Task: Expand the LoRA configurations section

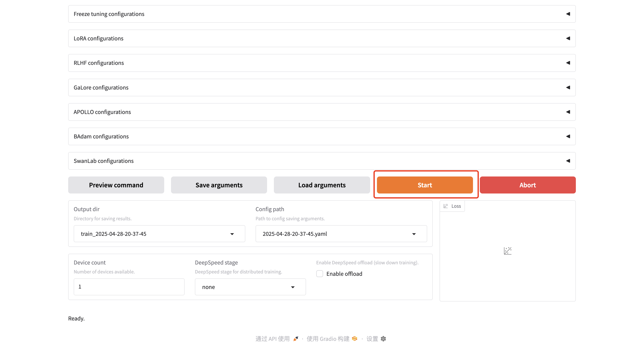Action: [x=568, y=38]
